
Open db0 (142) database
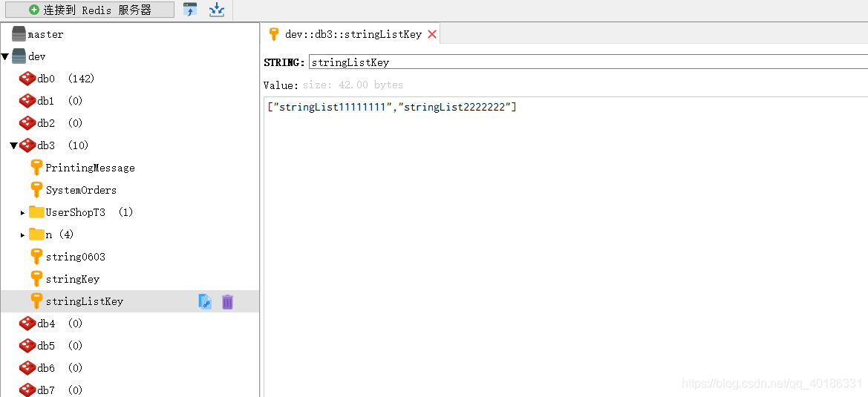point(66,79)
